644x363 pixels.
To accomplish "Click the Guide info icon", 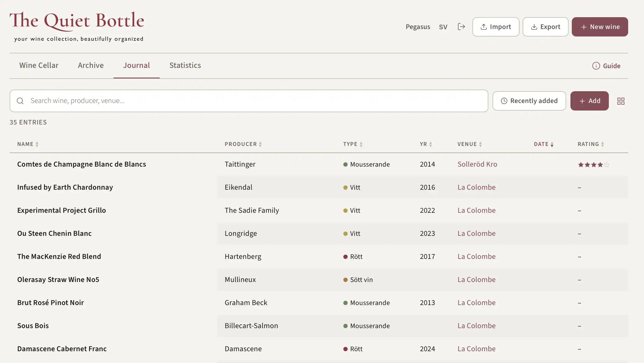I will point(596,66).
